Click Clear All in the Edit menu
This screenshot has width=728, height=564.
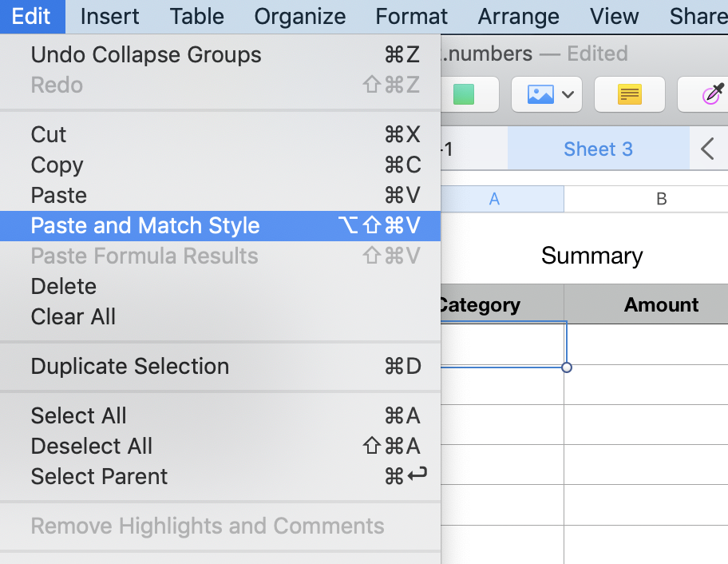click(73, 316)
